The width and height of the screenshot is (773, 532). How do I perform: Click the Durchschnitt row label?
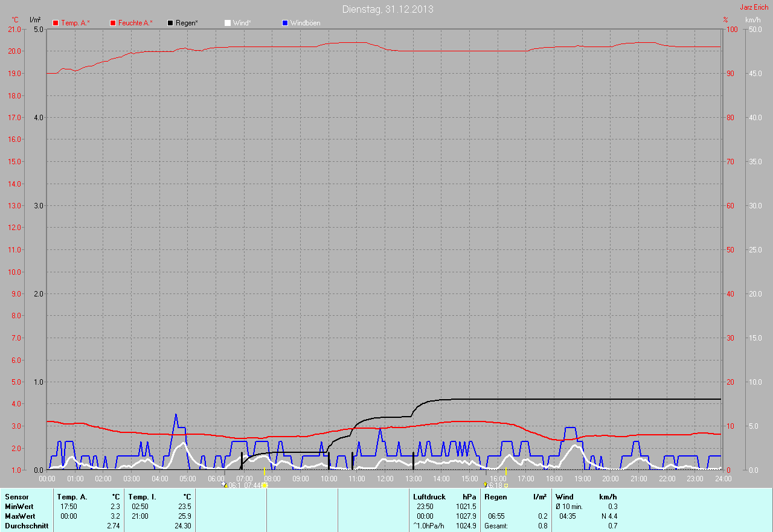[x=27, y=526]
